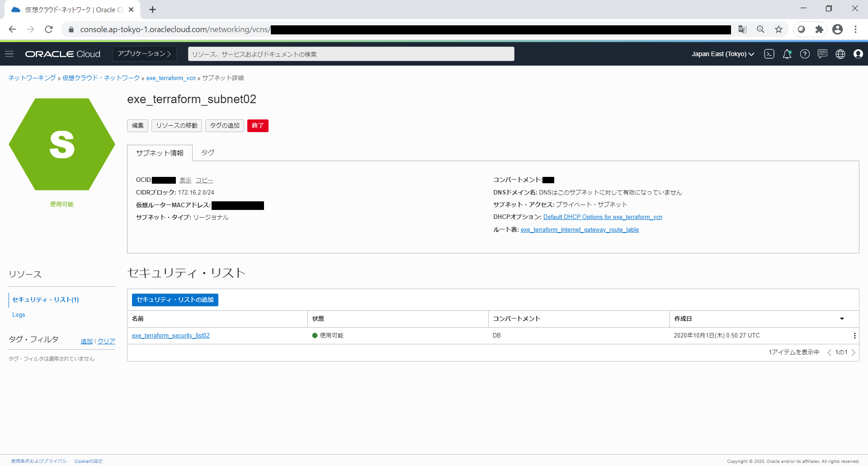Focus the resource search field

click(x=351, y=54)
